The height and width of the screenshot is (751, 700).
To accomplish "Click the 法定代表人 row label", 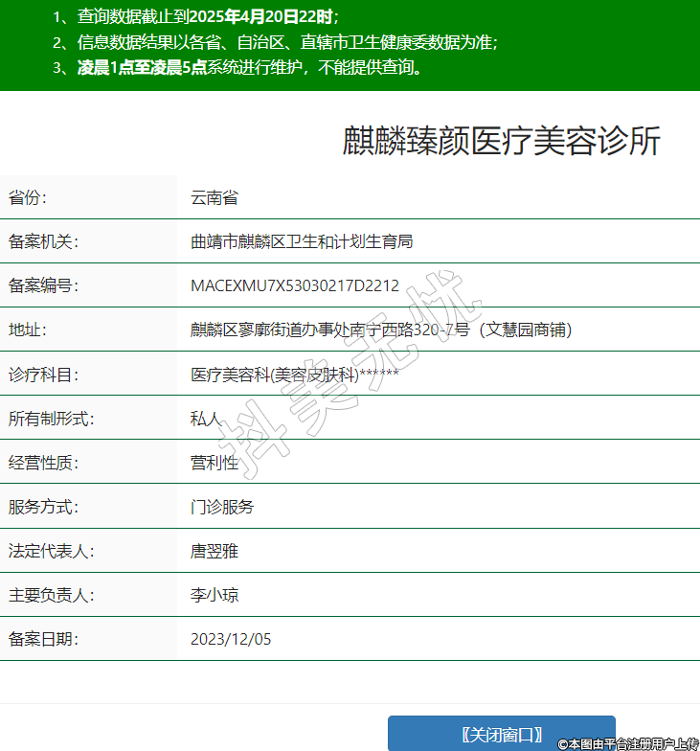I will 51,551.
